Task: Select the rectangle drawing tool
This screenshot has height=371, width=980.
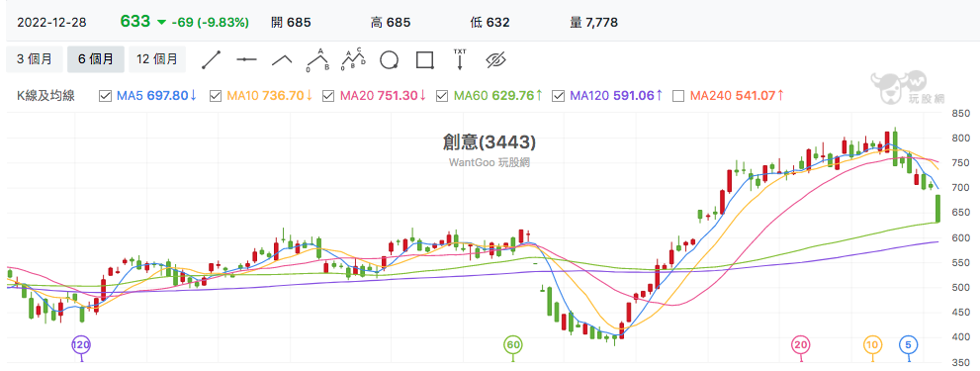Action: coord(425,60)
